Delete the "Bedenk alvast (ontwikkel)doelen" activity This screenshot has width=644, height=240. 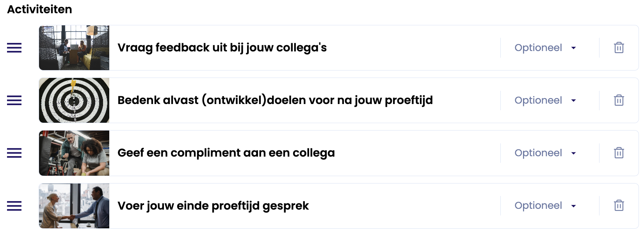(619, 100)
